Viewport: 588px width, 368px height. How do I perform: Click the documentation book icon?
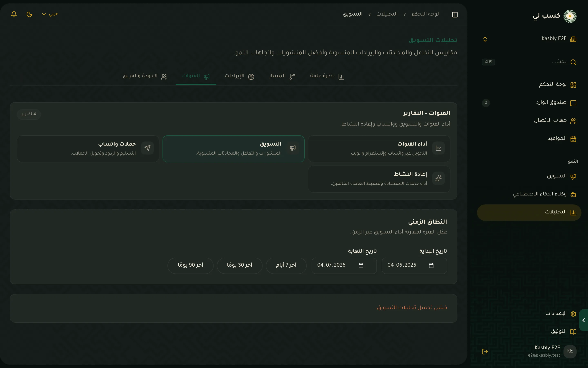(x=573, y=332)
